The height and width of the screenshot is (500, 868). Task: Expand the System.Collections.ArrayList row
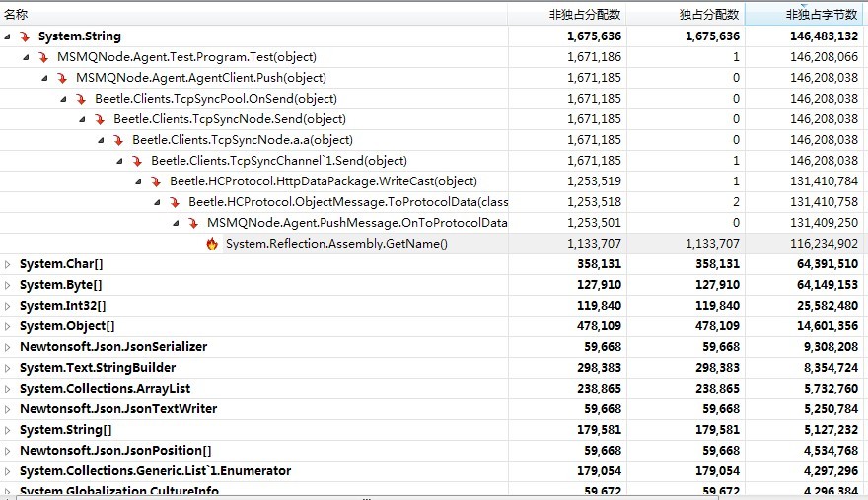click(7, 389)
